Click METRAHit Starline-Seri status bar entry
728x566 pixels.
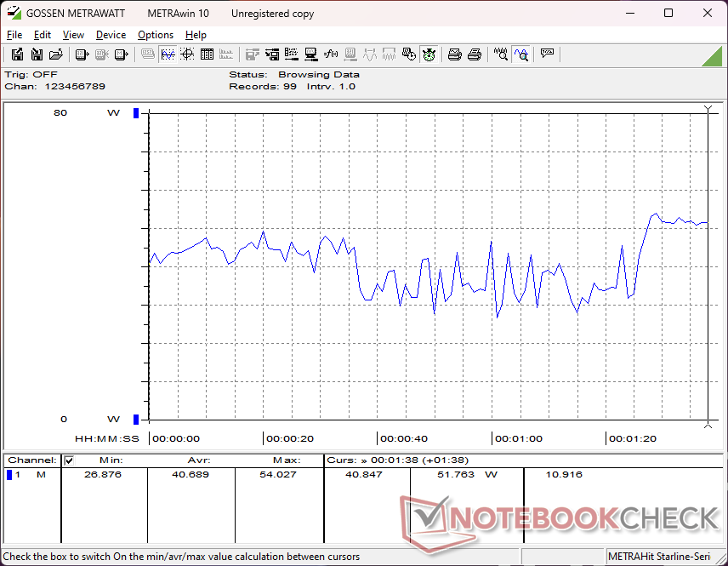(659, 557)
